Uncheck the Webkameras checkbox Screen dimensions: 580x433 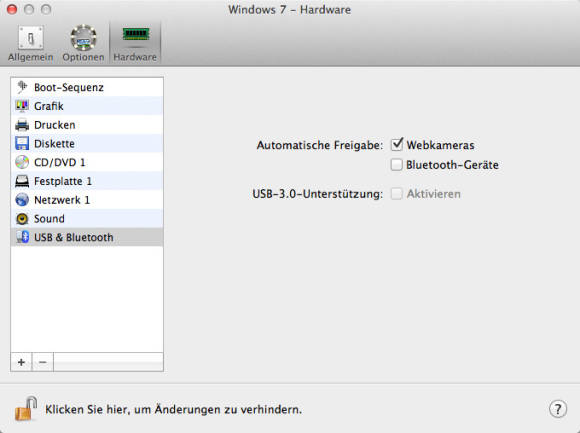(x=397, y=145)
